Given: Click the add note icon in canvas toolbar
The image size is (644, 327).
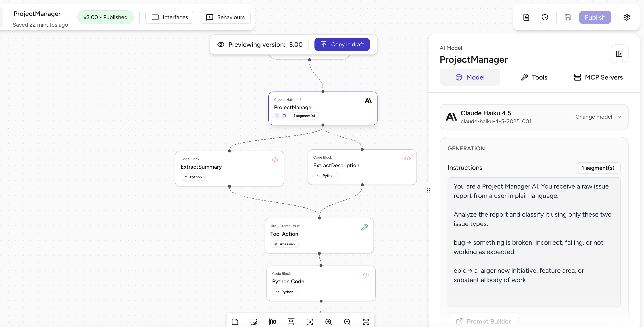Looking at the screenshot, I should click(x=235, y=322).
